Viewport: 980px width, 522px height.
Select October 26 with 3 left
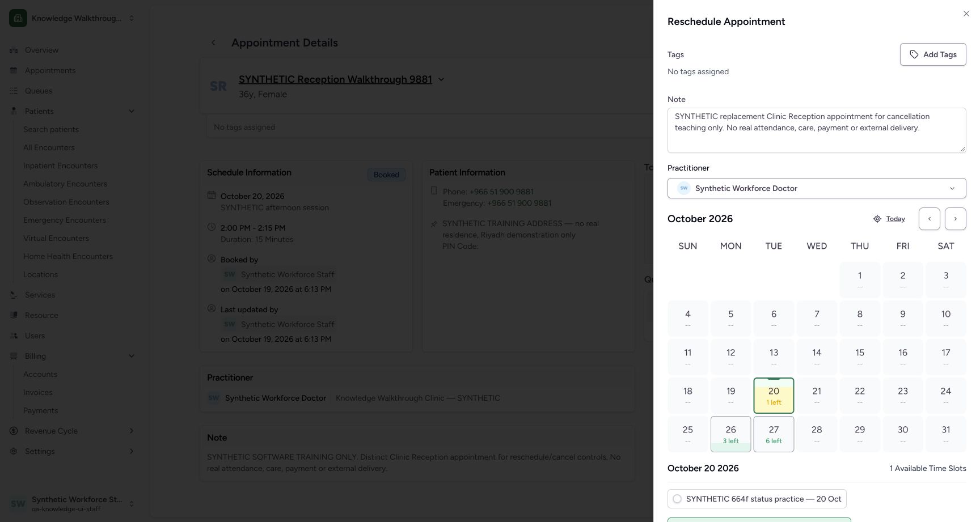point(730,434)
